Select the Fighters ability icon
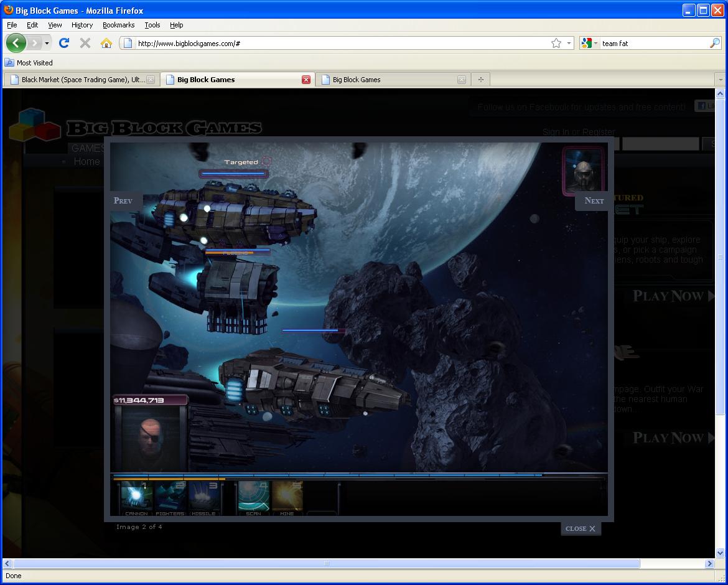This screenshot has height=585, width=728. pyautogui.click(x=170, y=498)
